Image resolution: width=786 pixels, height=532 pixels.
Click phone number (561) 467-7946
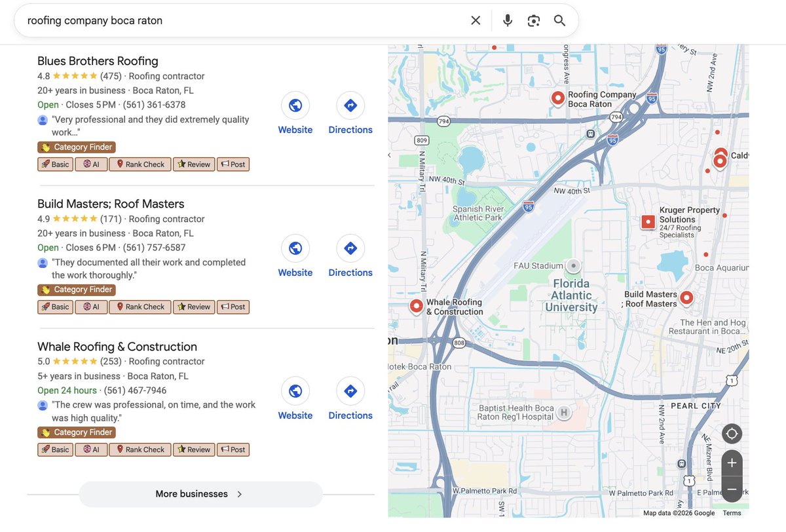135,390
